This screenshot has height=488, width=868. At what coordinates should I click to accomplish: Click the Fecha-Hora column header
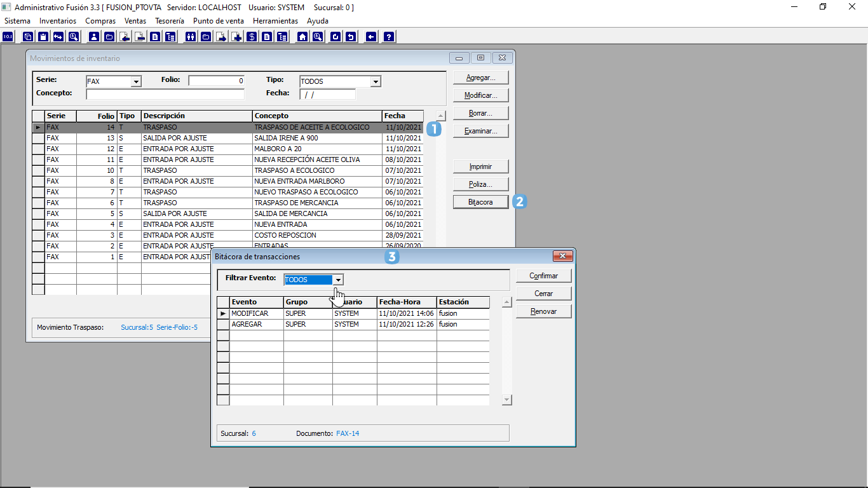click(407, 302)
